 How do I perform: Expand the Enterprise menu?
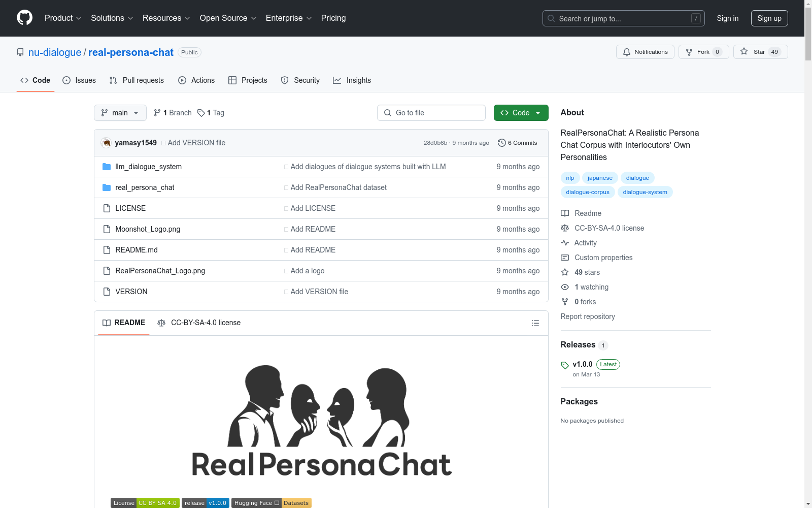tap(289, 18)
